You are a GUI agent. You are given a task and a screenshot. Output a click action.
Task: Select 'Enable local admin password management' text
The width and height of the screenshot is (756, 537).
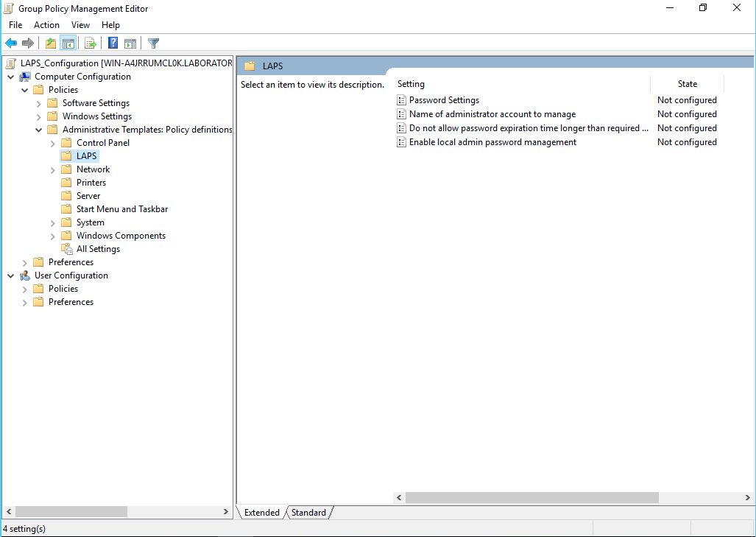click(492, 142)
